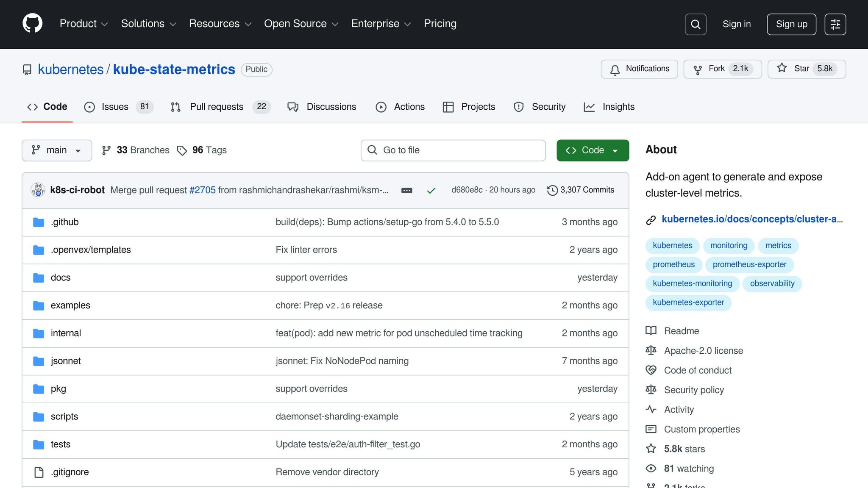
Task: Star the kube-state-metrics repository
Action: (807, 69)
